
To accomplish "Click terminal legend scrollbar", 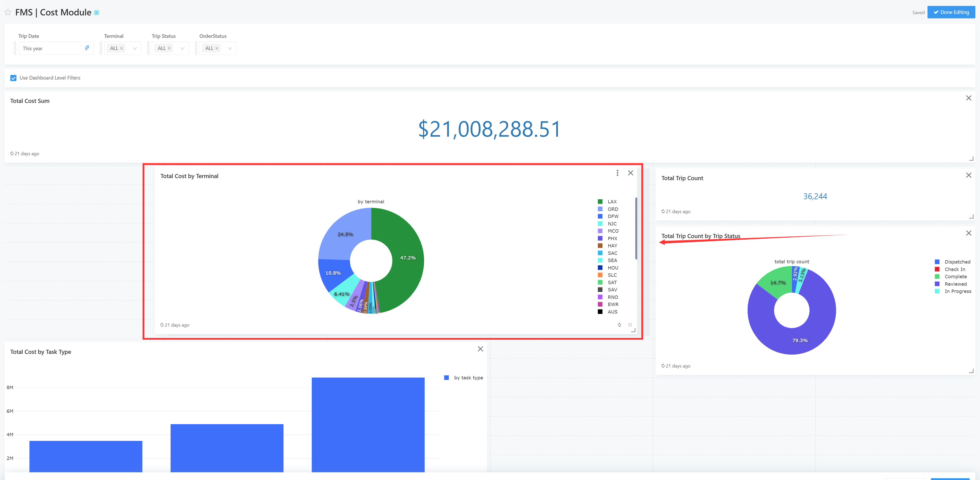I will point(636,228).
